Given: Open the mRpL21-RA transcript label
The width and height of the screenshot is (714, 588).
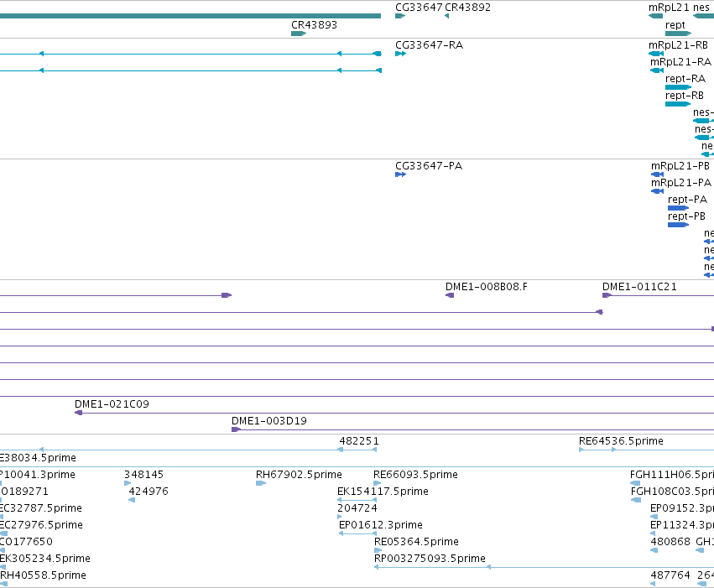Looking at the screenshot, I should (680, 62).
